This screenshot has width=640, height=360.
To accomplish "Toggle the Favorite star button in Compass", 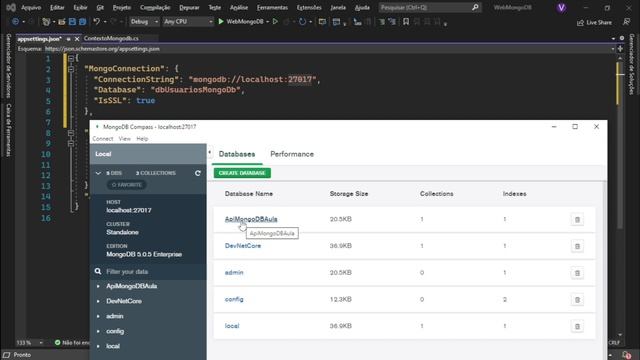I will click(127, 184).
